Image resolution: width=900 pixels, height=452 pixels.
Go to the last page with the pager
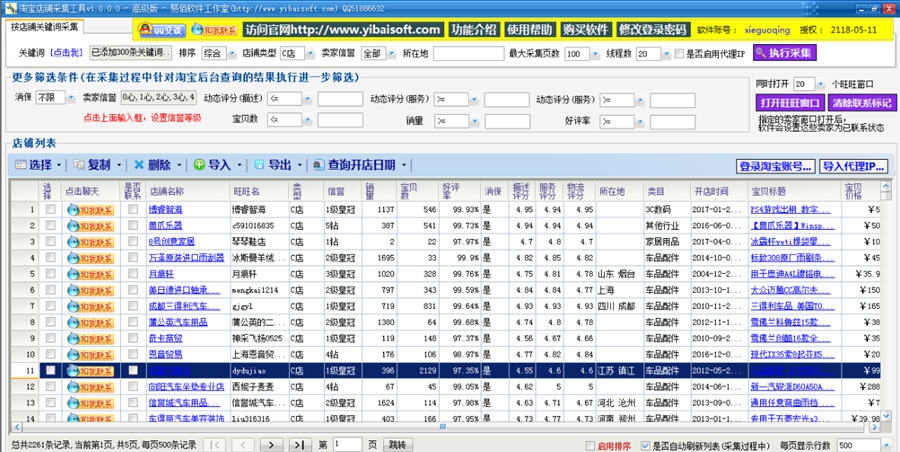300,445
